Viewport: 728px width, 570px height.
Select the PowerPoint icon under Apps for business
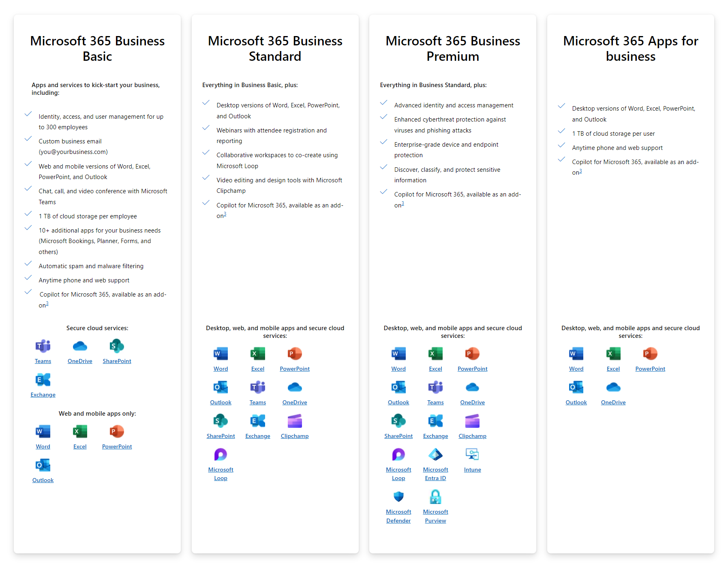(650, 353)
